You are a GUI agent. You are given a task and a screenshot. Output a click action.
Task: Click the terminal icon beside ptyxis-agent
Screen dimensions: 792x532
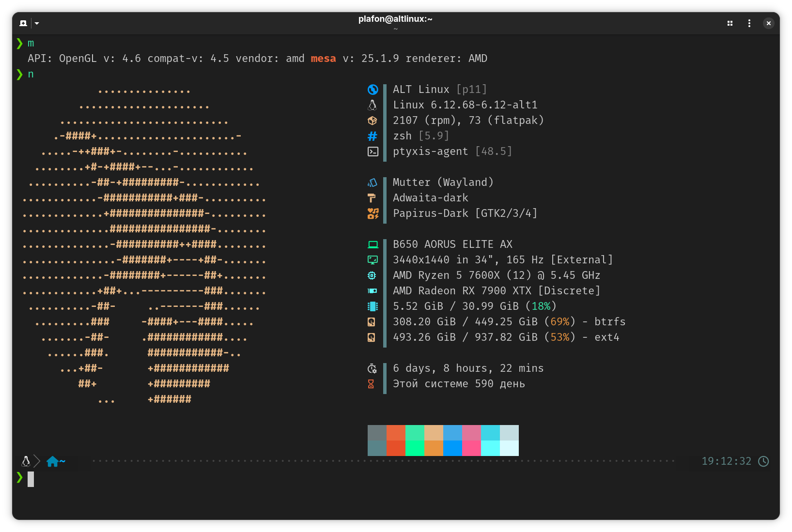[373, 152]
